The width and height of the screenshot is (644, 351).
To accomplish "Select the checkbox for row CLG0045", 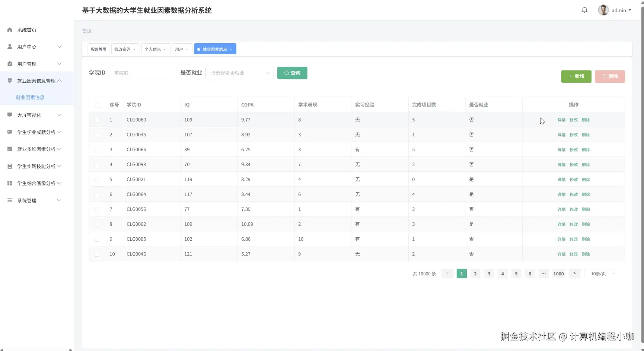I will (97, 135).
